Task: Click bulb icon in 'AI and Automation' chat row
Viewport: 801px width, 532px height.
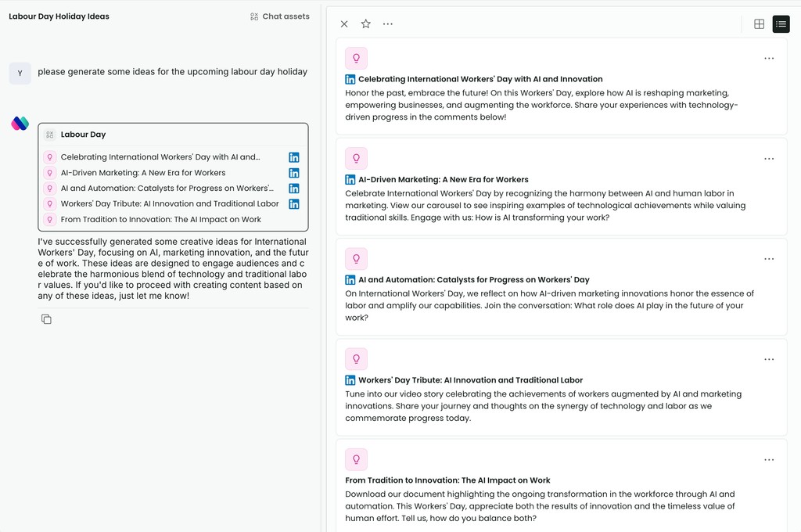Action: 49,189
